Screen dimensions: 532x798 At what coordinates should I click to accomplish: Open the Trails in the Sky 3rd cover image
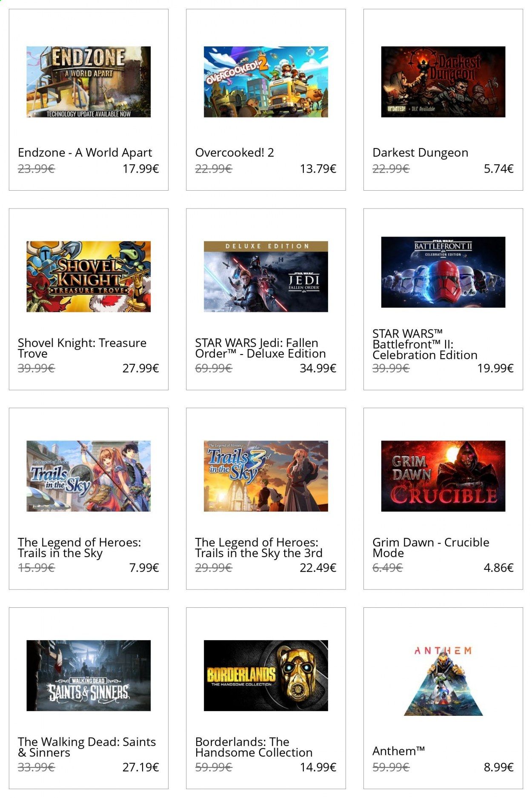[266, 476]
